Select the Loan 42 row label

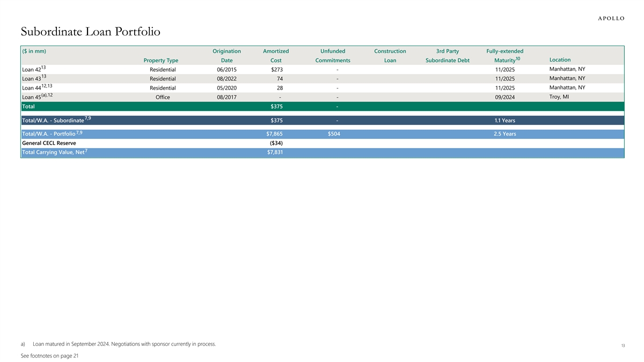34,69
